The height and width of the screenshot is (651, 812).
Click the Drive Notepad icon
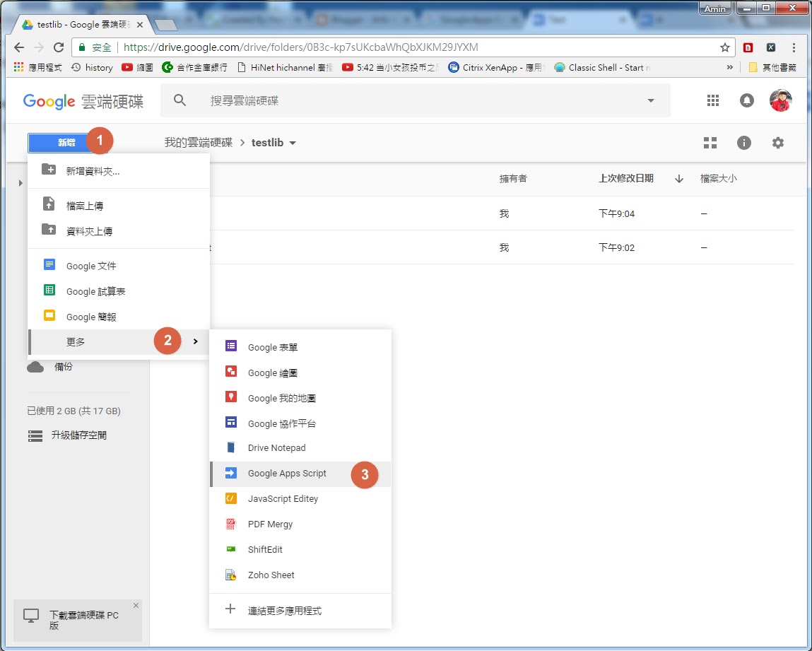pos(231,447)
